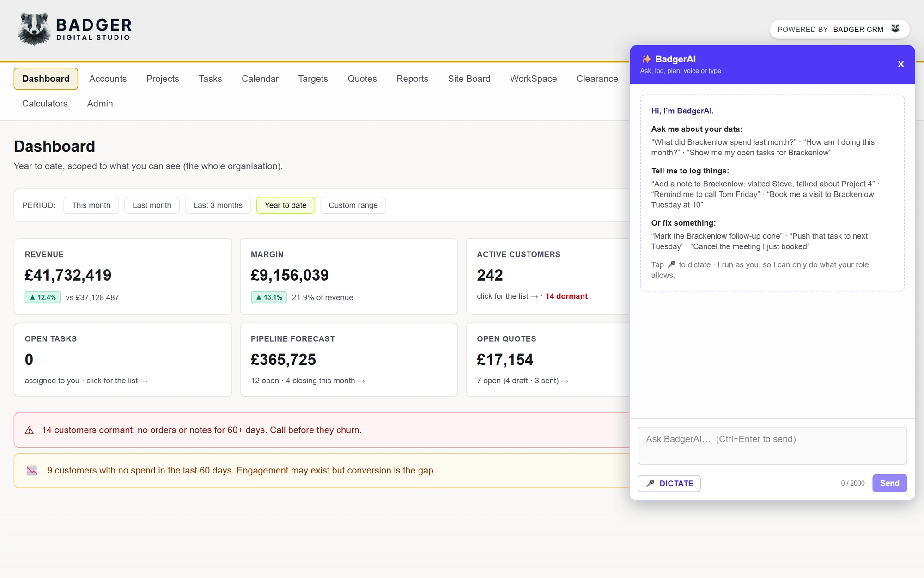Open the Site Board tab
The height and width of the screenshot is (578, 924).
click(x=469, y=79)
